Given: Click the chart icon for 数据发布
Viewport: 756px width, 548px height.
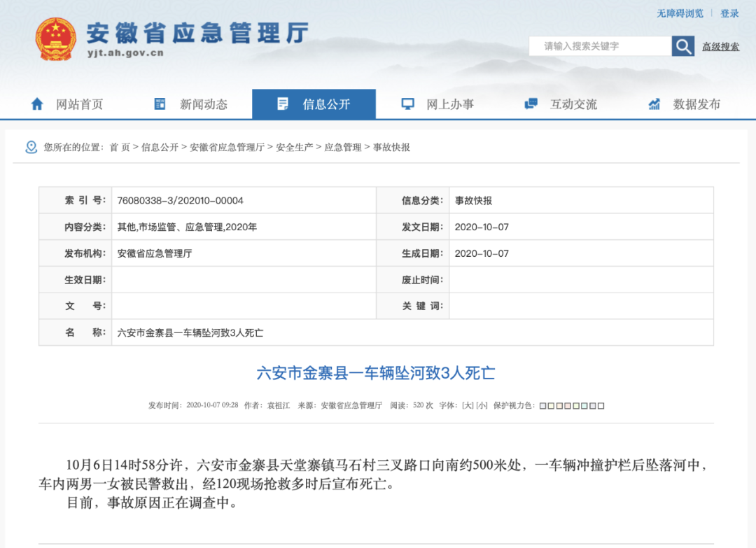Looking at the screenshot, I should click(x=654, y=104).
